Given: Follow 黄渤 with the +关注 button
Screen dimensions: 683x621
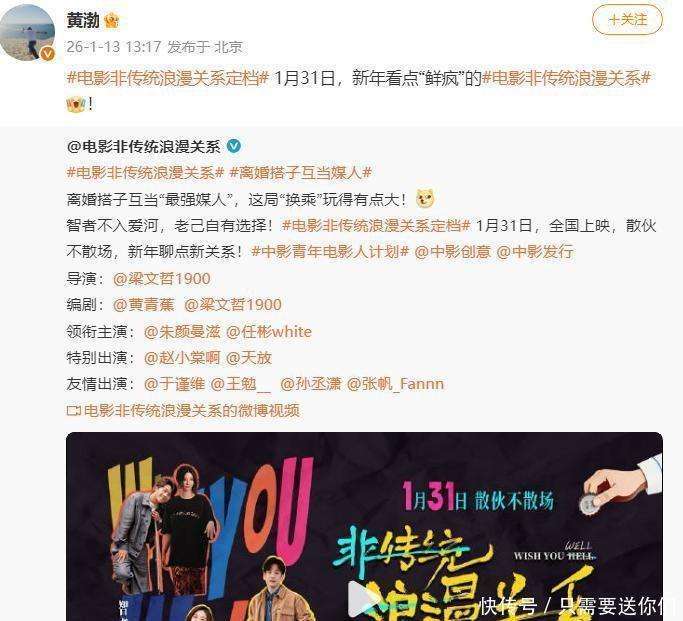Looking at the screenshot, I should pos(627,20).
